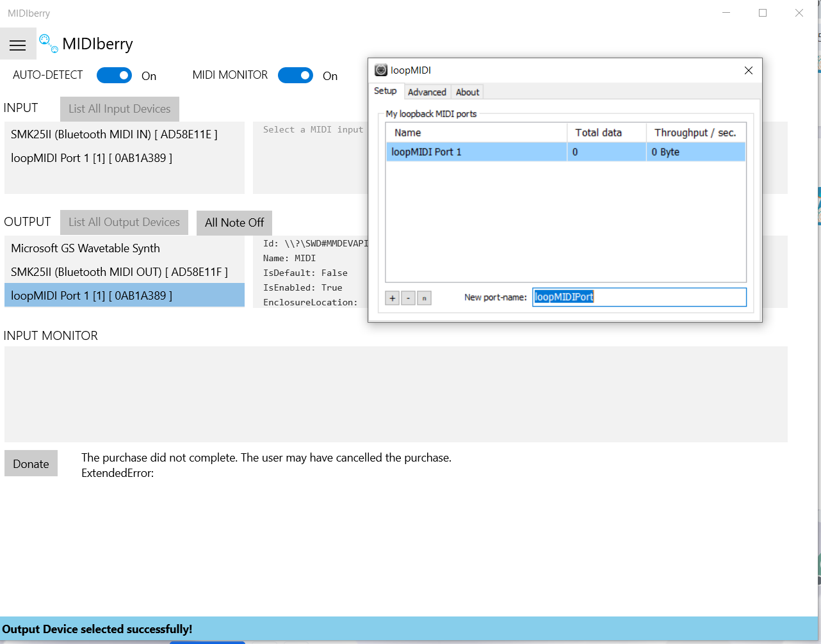Click List All Output Devices button

coord(124,222)
